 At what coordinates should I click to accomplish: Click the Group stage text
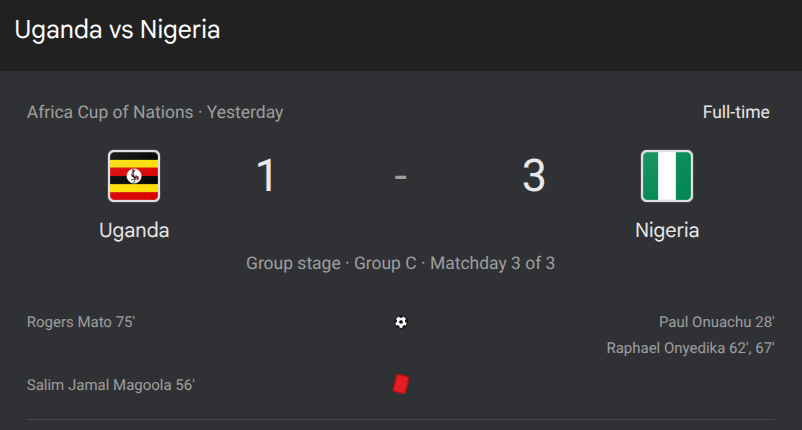click(293, 264)
